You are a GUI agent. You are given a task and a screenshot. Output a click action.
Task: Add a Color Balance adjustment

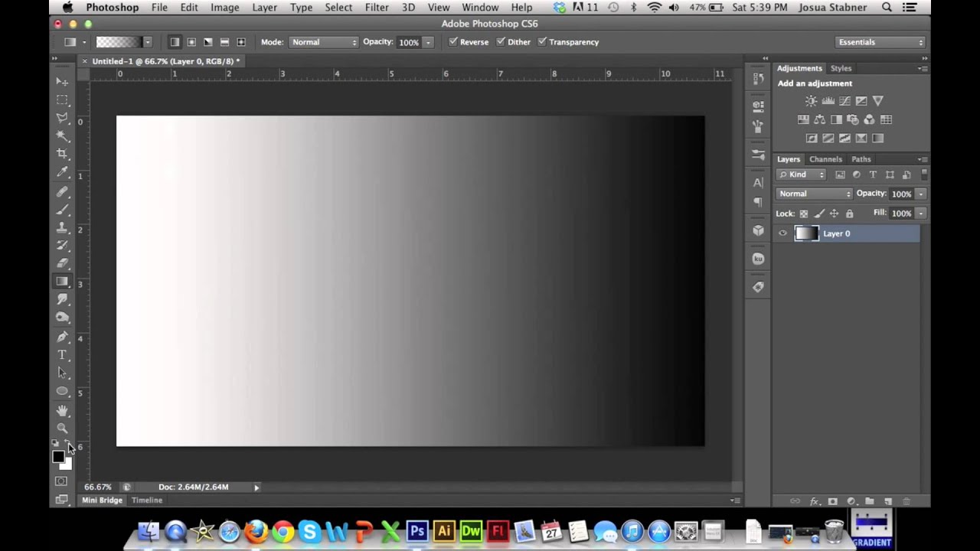(x=819, y=119)
